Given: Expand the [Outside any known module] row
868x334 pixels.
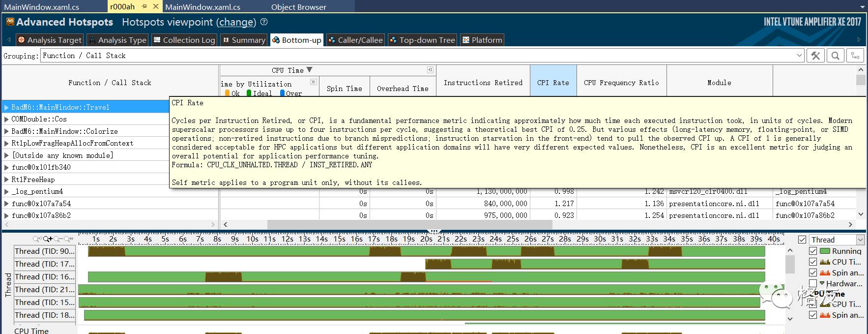Looking at the screenshot, I should (6, 155).
